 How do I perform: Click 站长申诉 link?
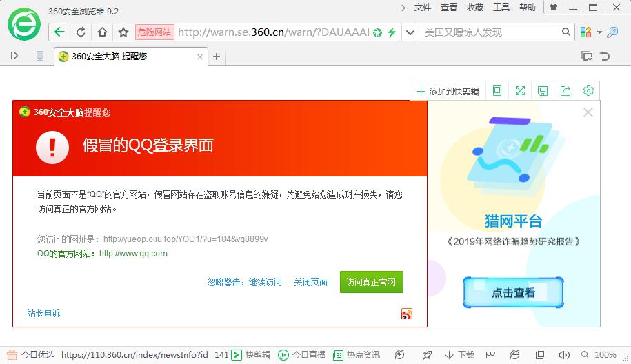43,313
